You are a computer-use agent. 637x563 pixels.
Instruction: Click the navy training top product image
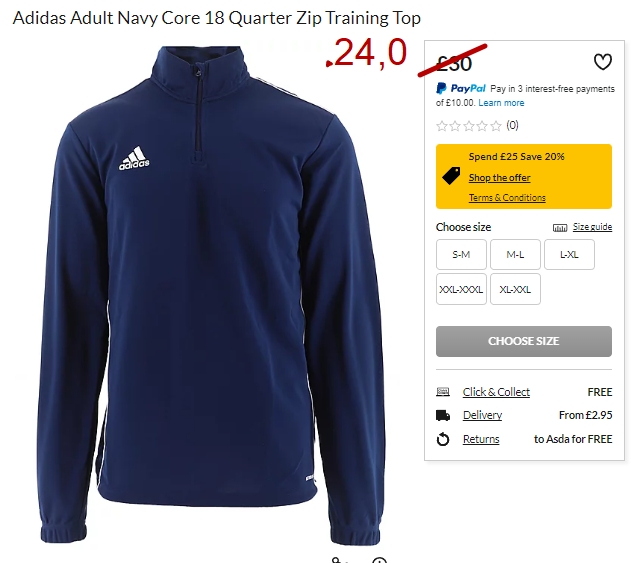point(211,295)
